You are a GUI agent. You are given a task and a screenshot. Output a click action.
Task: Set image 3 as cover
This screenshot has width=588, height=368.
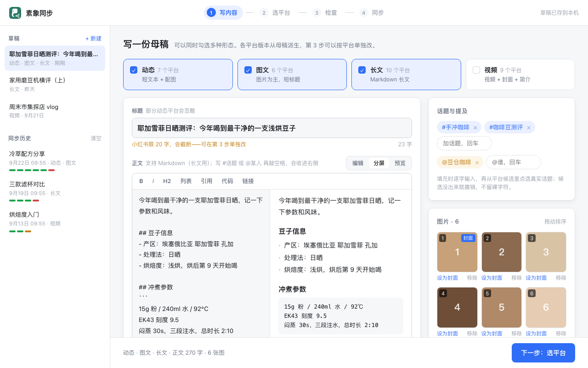(536, 278)
